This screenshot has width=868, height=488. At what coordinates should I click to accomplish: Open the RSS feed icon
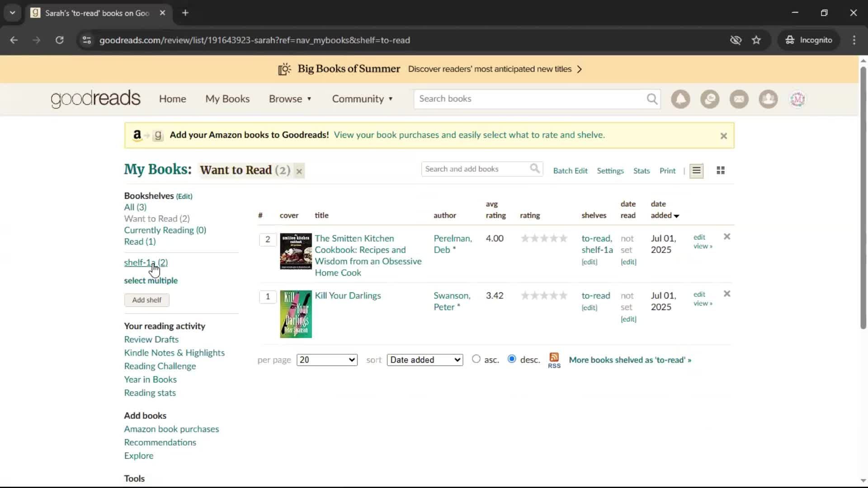(554, 360)
